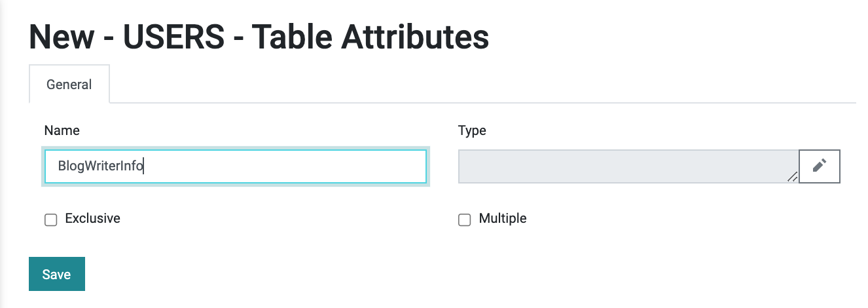Click the resize grip of Type box

793,176
